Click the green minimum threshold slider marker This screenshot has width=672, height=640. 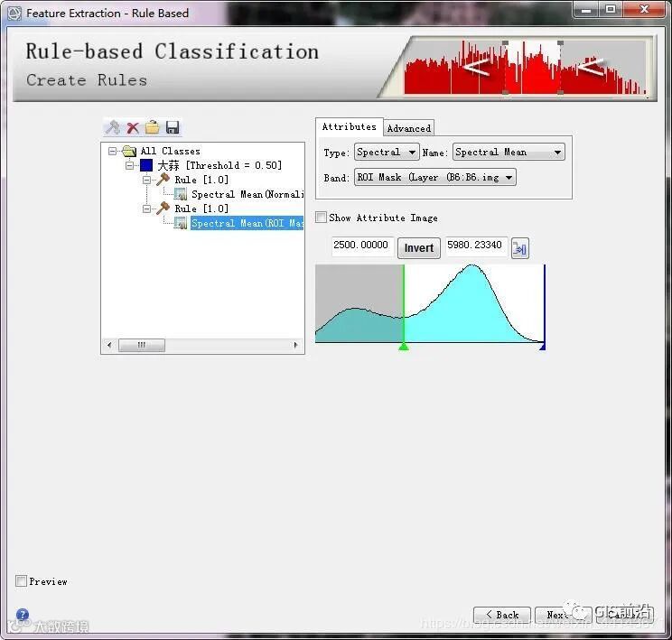pos(403,346)
